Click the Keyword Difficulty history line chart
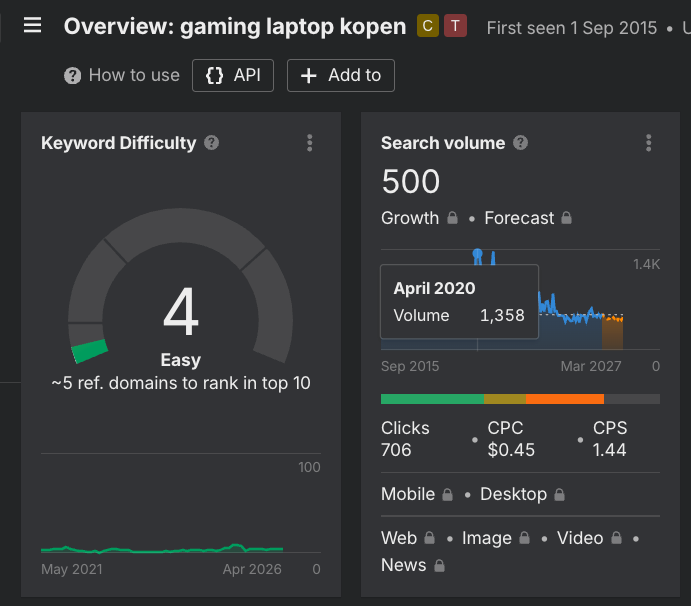The image size is (691, 606). point(162,549)
